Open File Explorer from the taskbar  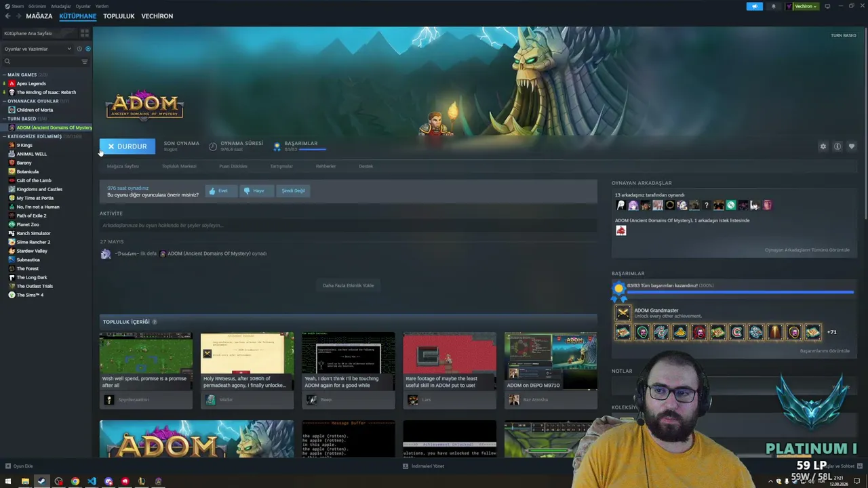click(25, 481)
